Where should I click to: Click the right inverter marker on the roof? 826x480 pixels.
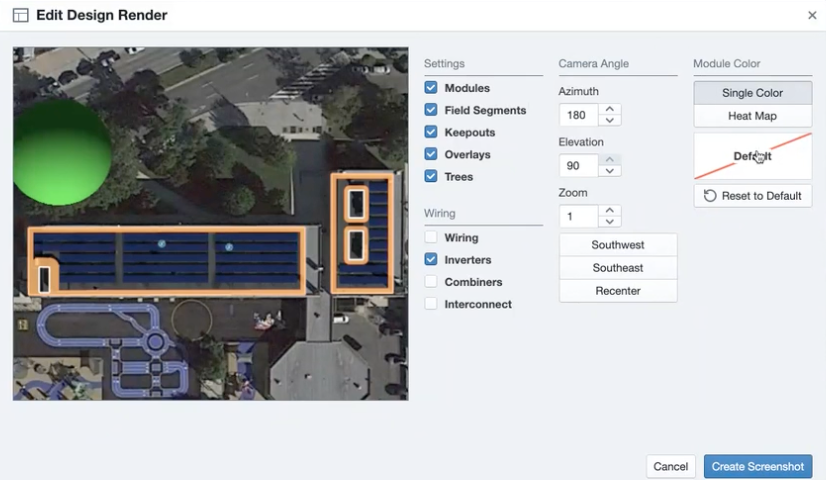pos(229,247)
